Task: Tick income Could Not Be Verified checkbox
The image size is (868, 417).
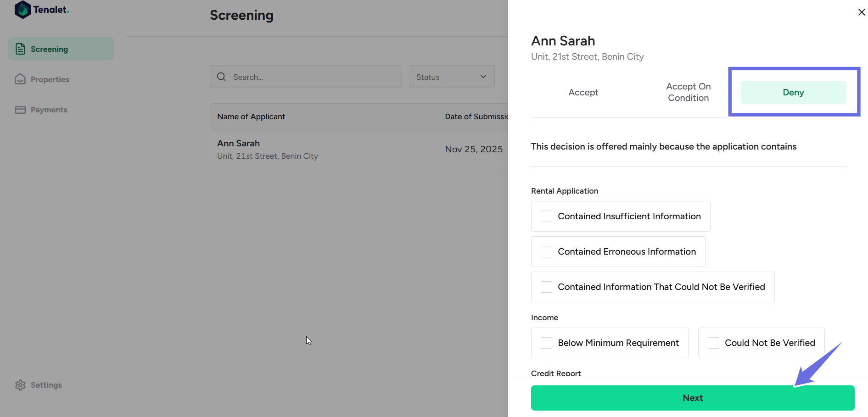Action: [x=713, y=343]
